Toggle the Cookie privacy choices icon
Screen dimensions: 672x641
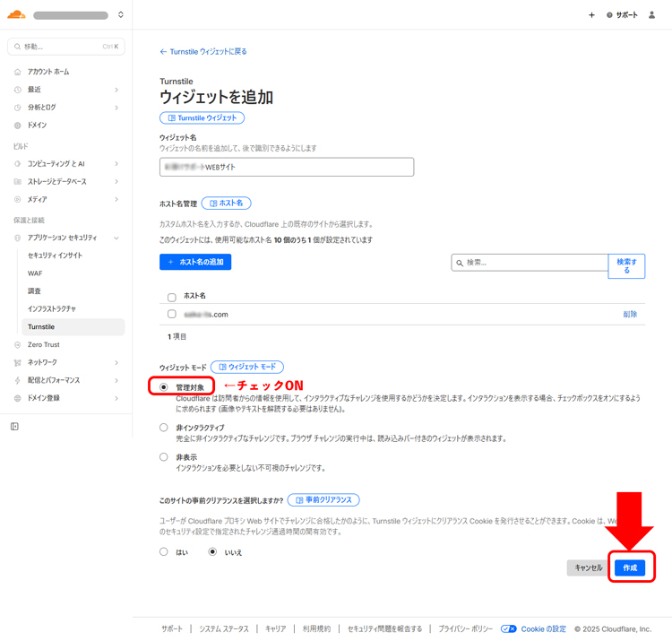509,629
